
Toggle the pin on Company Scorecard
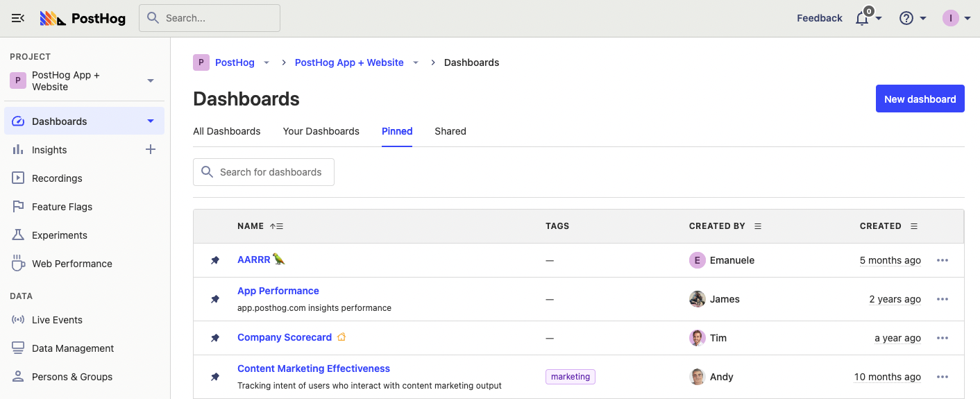tap(215, 338)
